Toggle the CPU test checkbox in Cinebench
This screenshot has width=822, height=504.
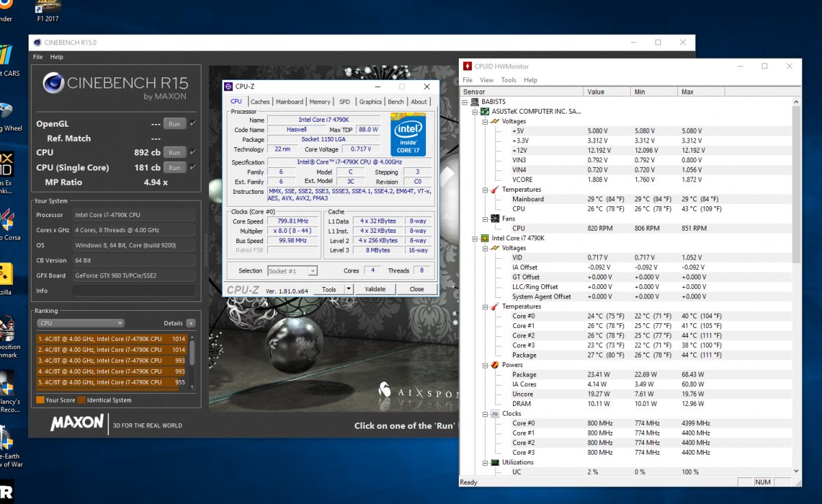pos(192,152)
